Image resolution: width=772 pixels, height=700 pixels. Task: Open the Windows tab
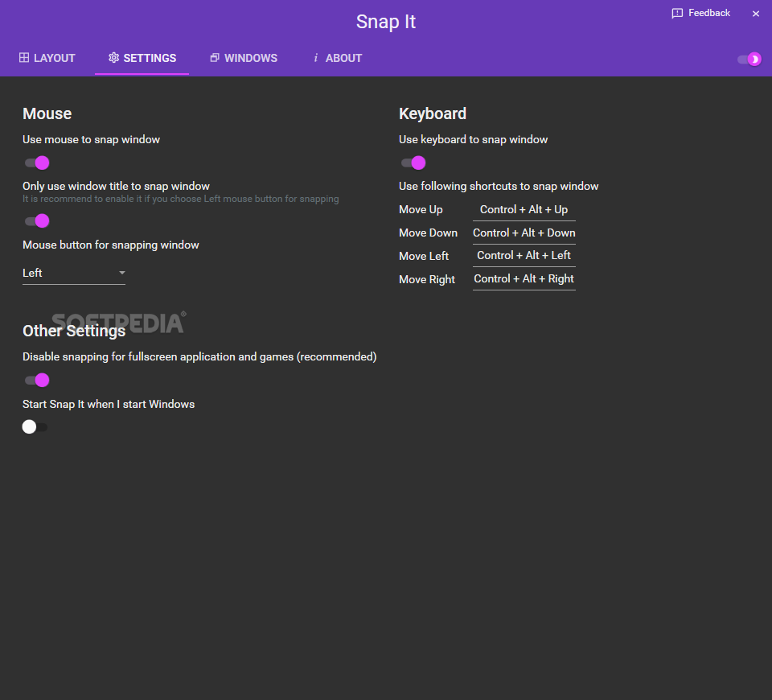244,58
